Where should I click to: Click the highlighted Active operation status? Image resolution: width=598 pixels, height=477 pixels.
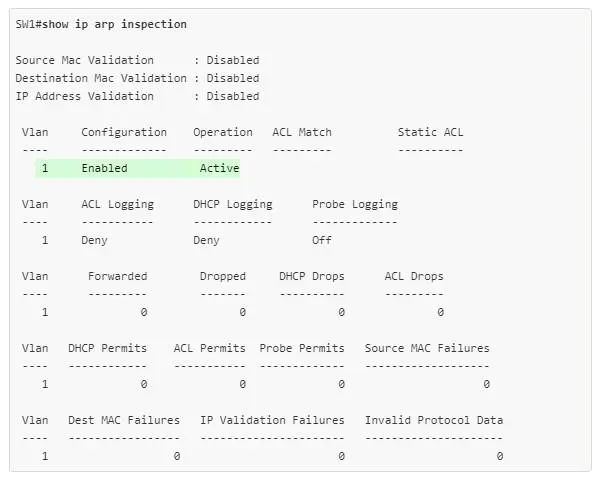coord(220,168)
